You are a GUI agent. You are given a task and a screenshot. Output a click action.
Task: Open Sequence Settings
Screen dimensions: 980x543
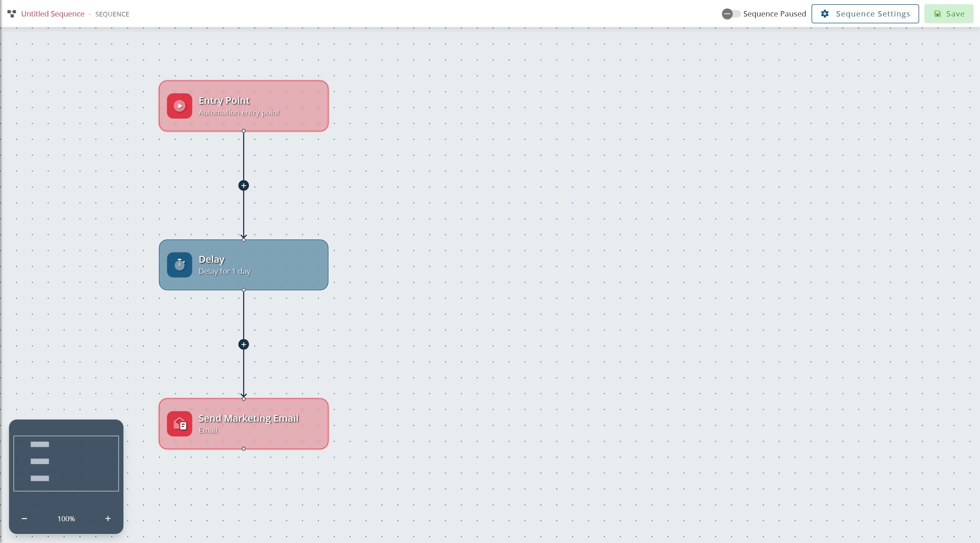point(865,14)
